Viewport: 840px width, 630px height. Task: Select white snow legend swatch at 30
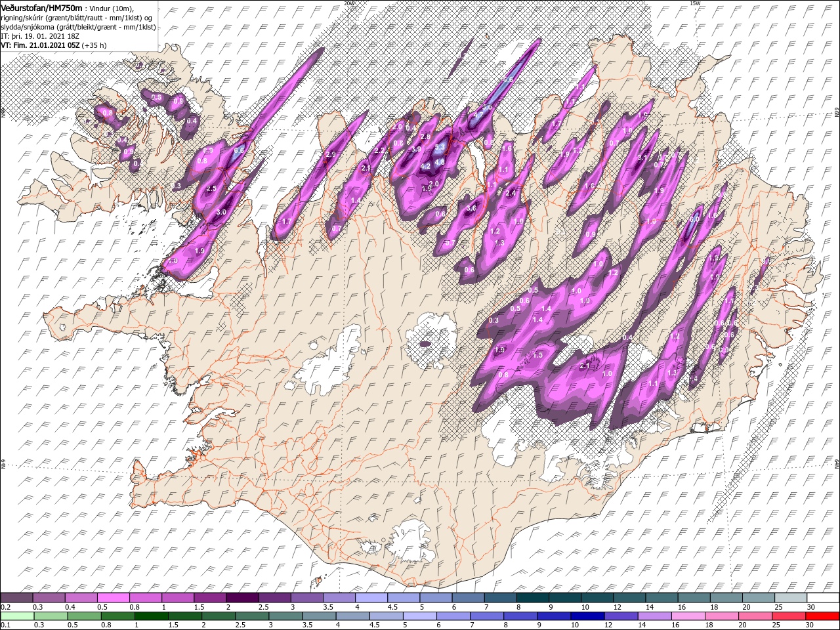click(823, 598)
